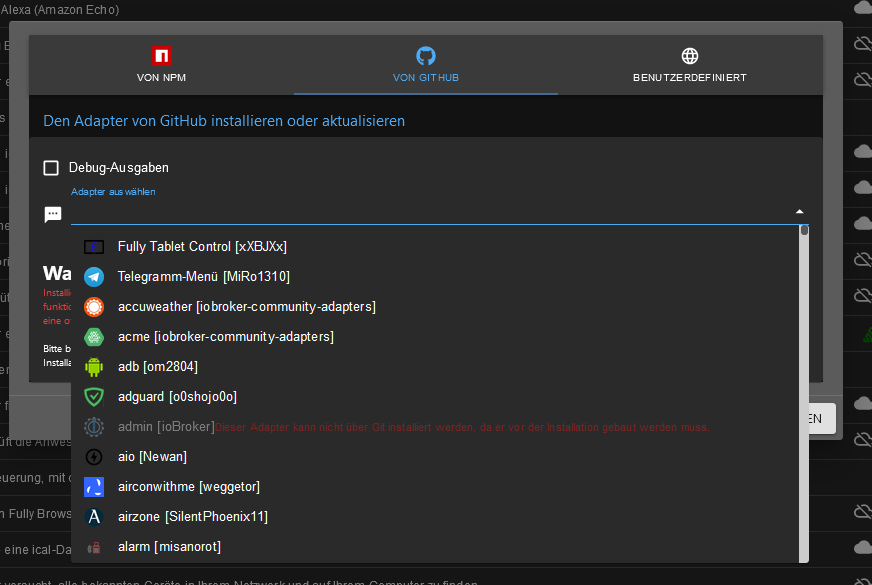This screenshot has width=872, height=585.
Task: Select accuweather adapter entry
Action: point(435,306)
